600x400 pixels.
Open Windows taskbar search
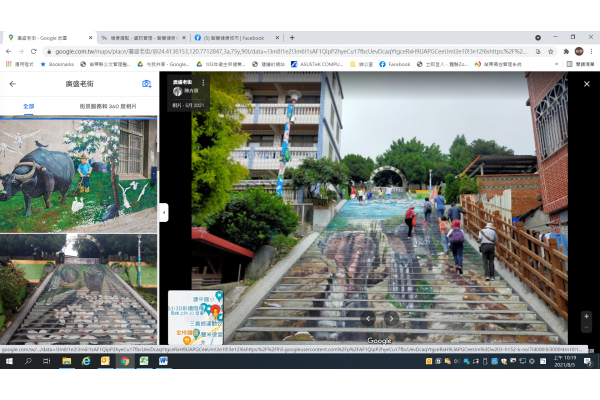tap(28, 361)
